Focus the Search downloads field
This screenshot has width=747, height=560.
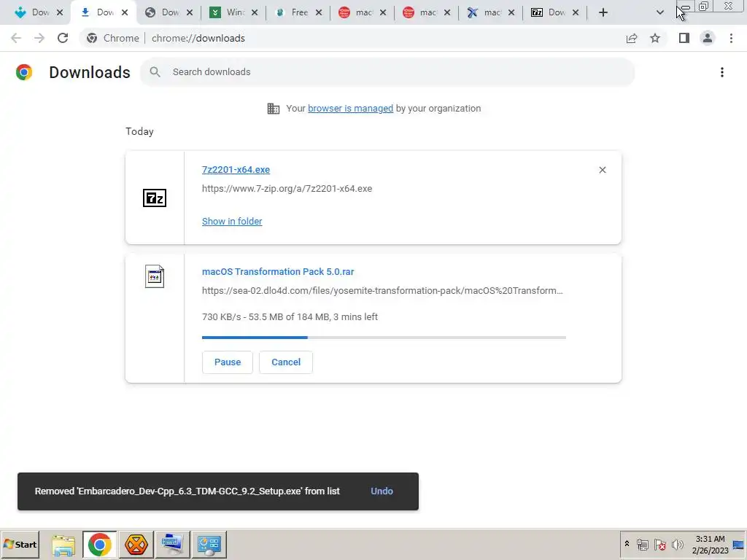point(387,72)
